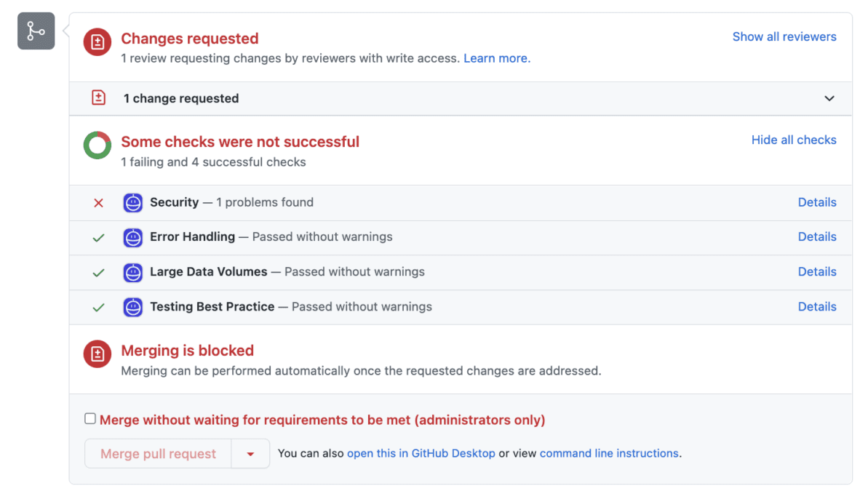868x491 pixels.
Task: Click the checks status donut icon
Action: (x=97, y=145)
